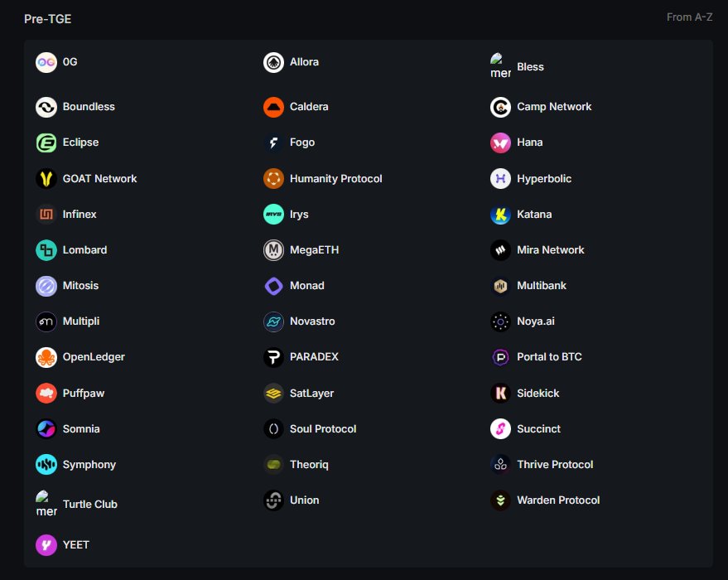Click the Katana logo icon

pos(500,214)
